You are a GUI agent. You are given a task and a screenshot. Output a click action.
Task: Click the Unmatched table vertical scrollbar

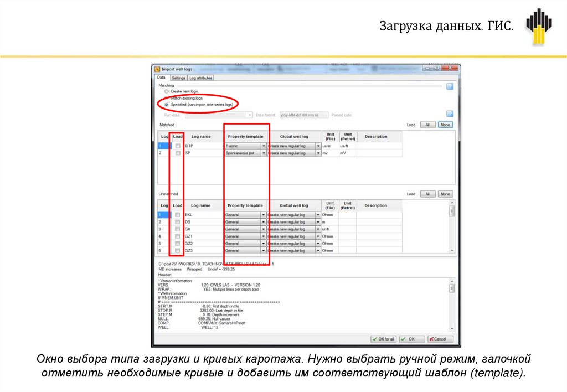pyautogui.click(x=452, y=227)
